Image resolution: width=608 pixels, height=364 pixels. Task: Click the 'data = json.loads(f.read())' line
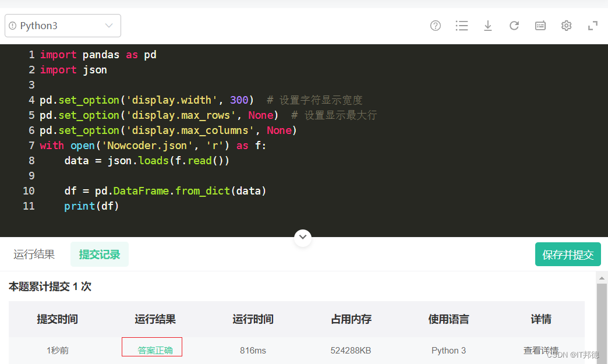[x=147, y=161]
